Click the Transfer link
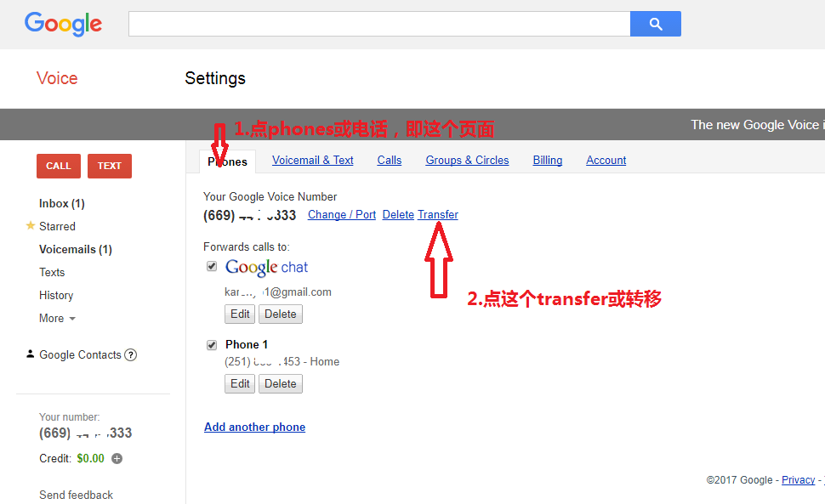 [438, 214]
